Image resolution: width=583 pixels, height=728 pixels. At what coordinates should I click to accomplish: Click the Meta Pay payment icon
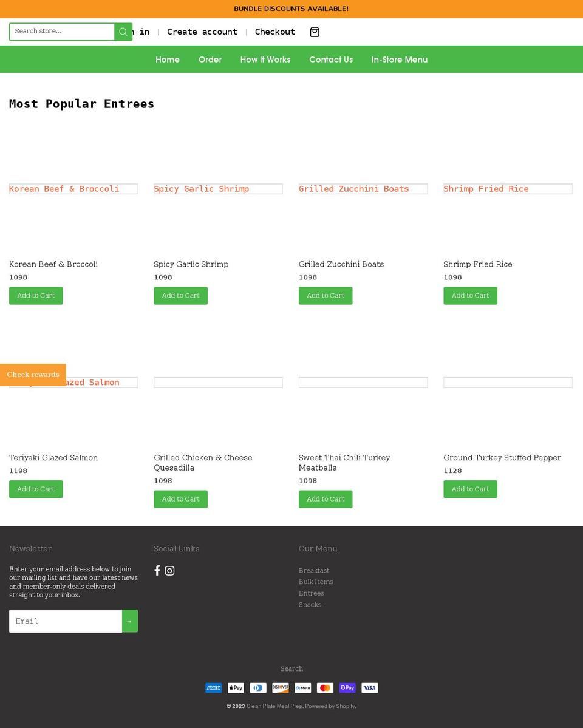point(303,687)
